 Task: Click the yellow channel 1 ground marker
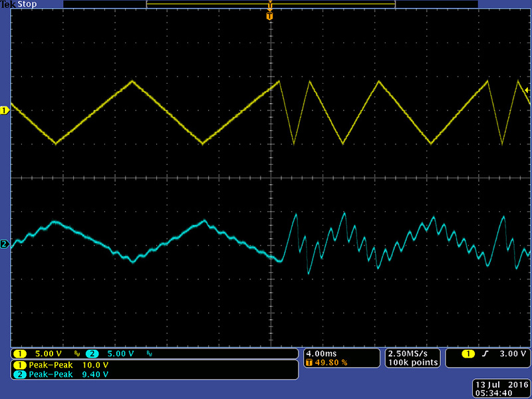[x=5, y=110]
